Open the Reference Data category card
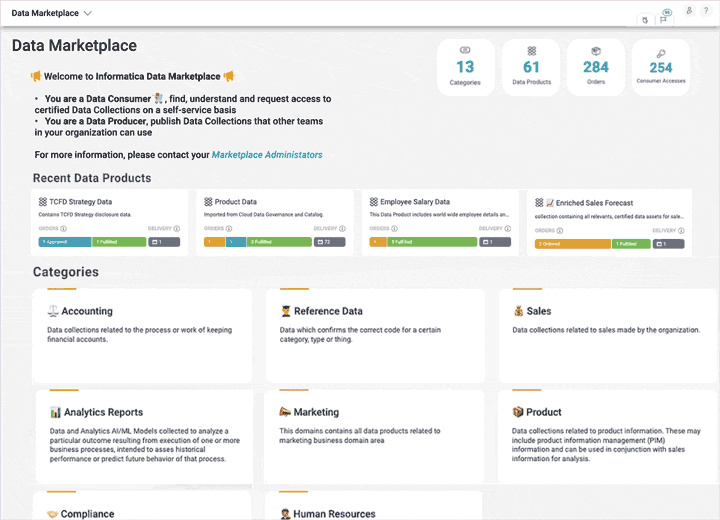Screen dimensions: 720x520 [x=375, y=335]
